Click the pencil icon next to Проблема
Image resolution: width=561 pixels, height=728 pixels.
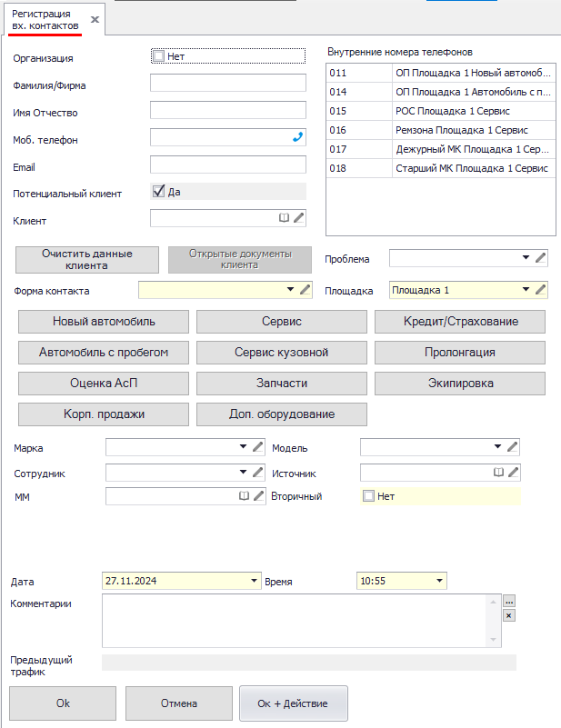541,258
